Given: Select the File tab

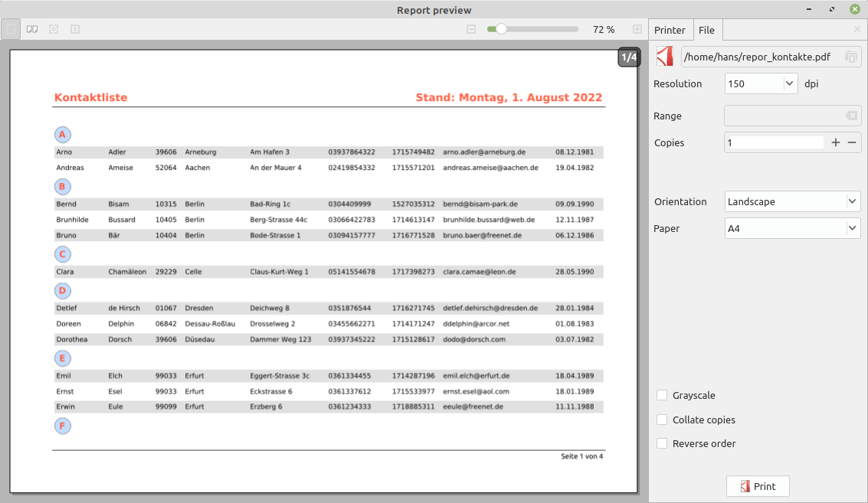Looking at the screenshot, I should [706, 30].
